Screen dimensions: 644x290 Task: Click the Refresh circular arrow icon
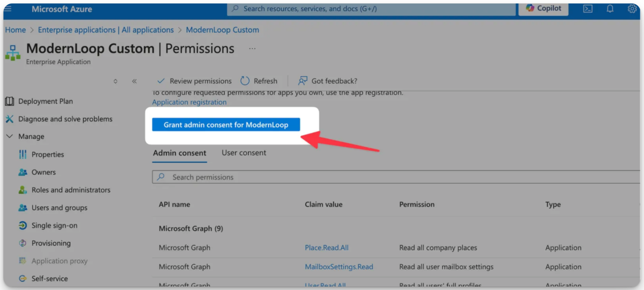click(x=245, y=81)
